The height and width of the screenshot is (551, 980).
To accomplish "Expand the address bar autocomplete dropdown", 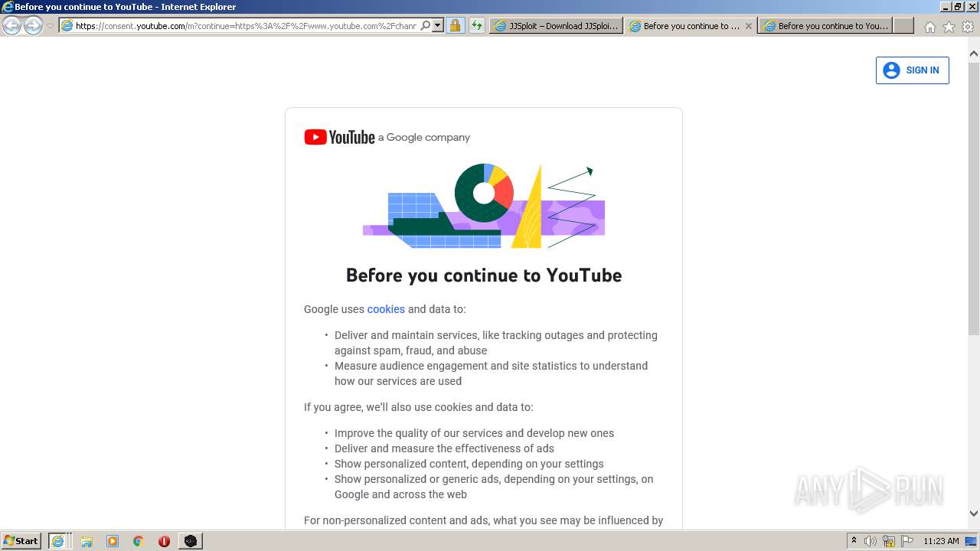I will (438, 26).
